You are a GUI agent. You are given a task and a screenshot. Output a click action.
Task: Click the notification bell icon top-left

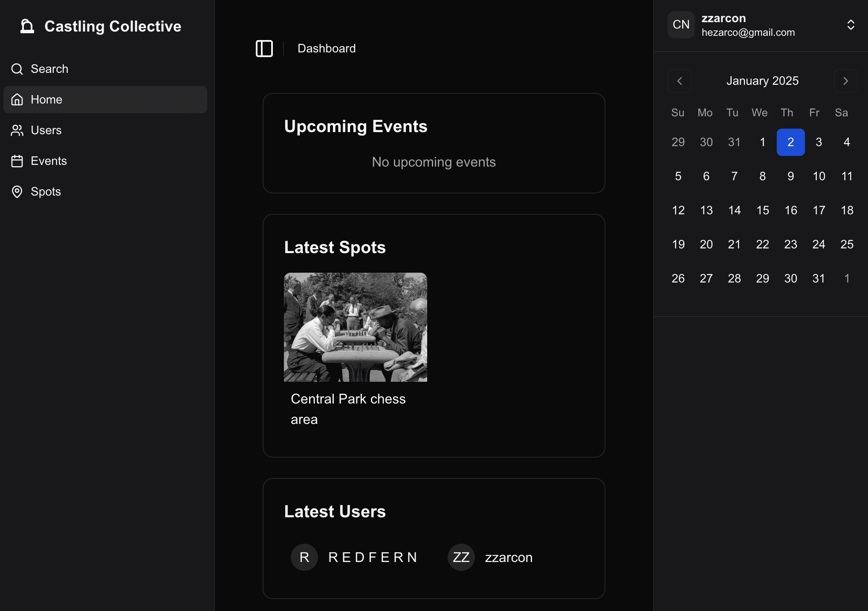tap(27, 26)
